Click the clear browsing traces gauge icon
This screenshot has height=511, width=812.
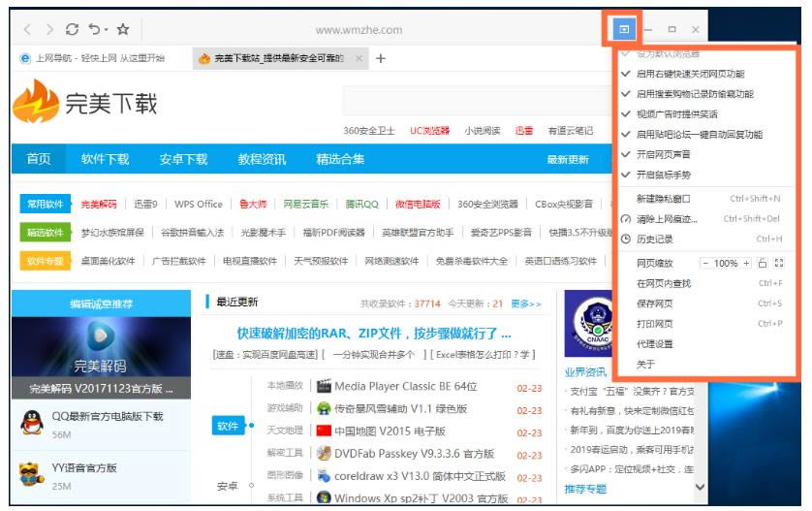tap(626, 219)
